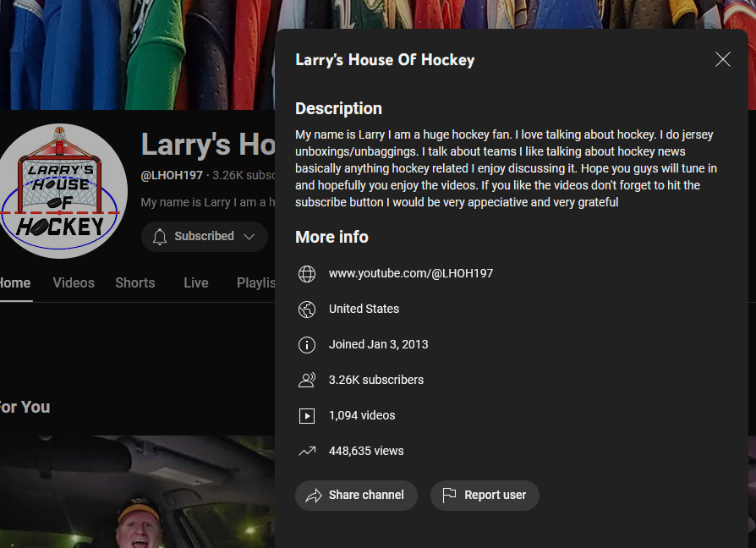Click the info icon beside joined date

click(x=307, y=344)
